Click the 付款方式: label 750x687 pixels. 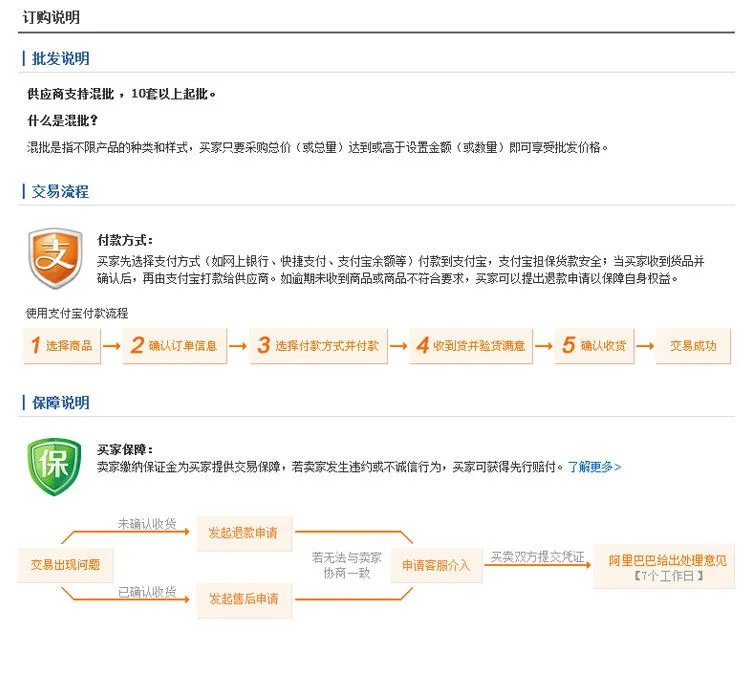[x=125, y=240]
